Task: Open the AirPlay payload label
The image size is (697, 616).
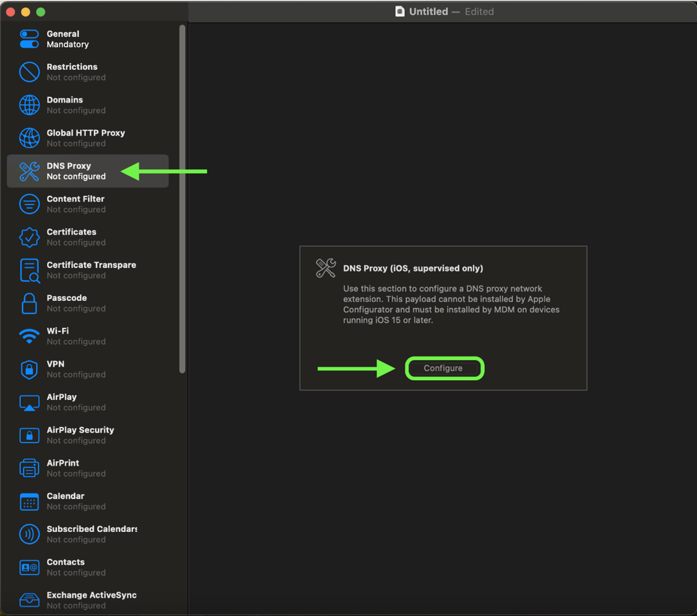Action: pyautogui.click(x=62, y=397)
